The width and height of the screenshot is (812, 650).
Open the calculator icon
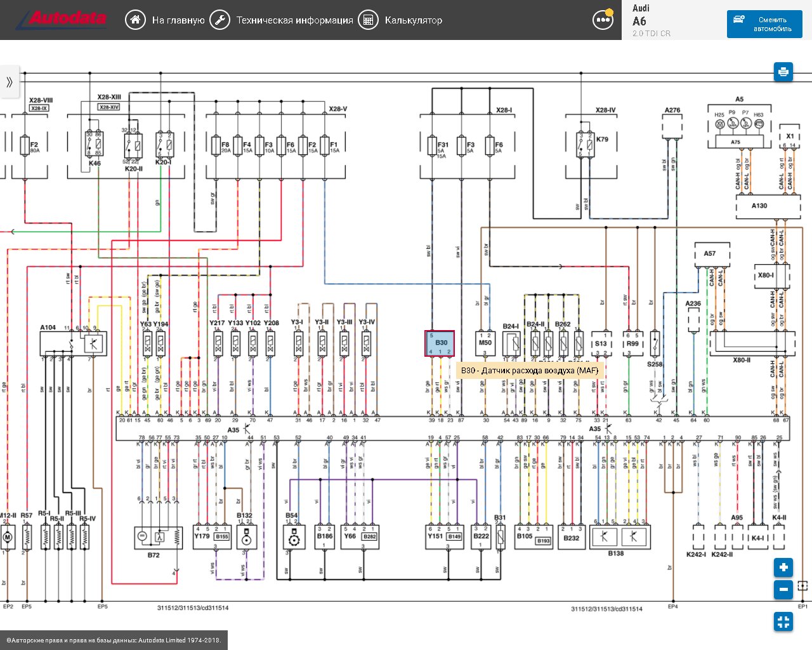(x=368, y=20)
